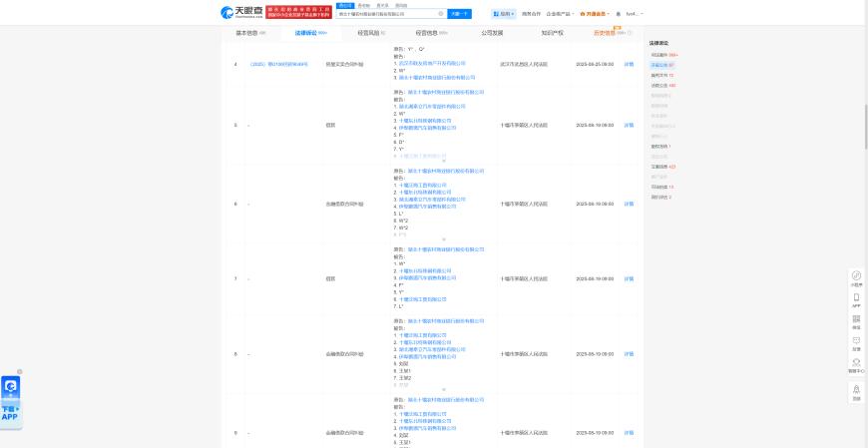Open 详情 link for row 5
868x448 pixels.
pos(629,125)
